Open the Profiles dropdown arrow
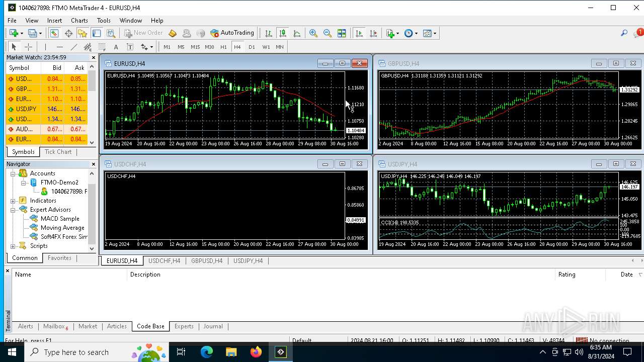The width and height of the screenshot is (644, 362). click(40, 33)
